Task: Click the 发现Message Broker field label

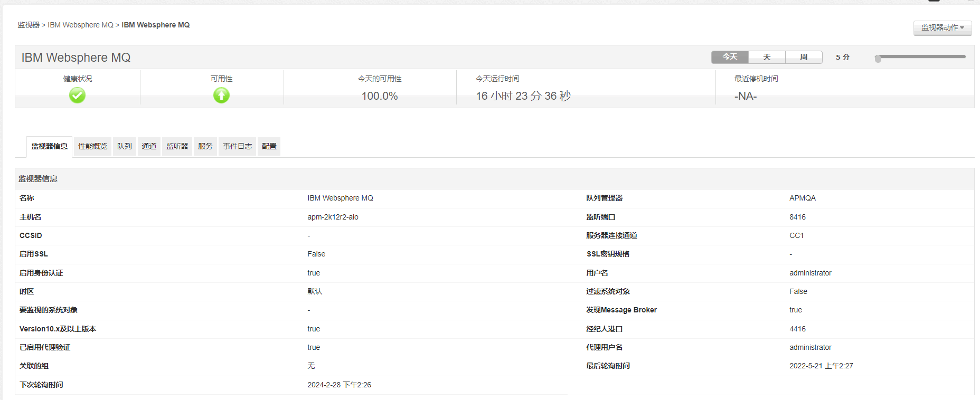Action: coord(621,310)
